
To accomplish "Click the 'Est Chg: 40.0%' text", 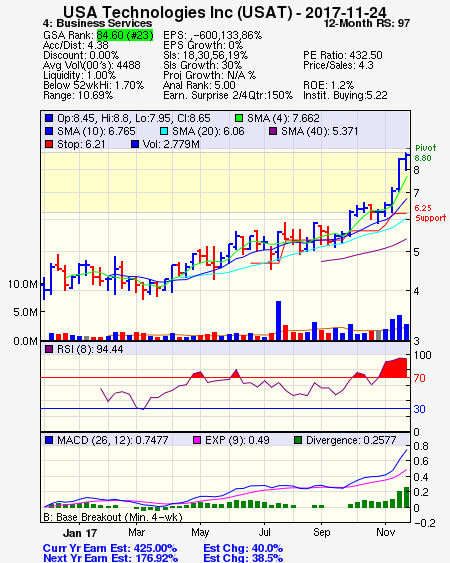I will [x=243, y=549].
